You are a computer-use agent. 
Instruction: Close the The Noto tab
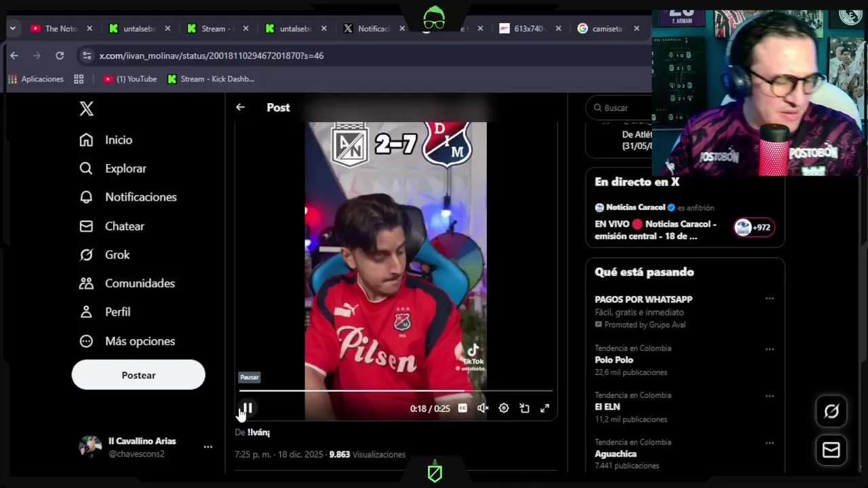[90, 28]
